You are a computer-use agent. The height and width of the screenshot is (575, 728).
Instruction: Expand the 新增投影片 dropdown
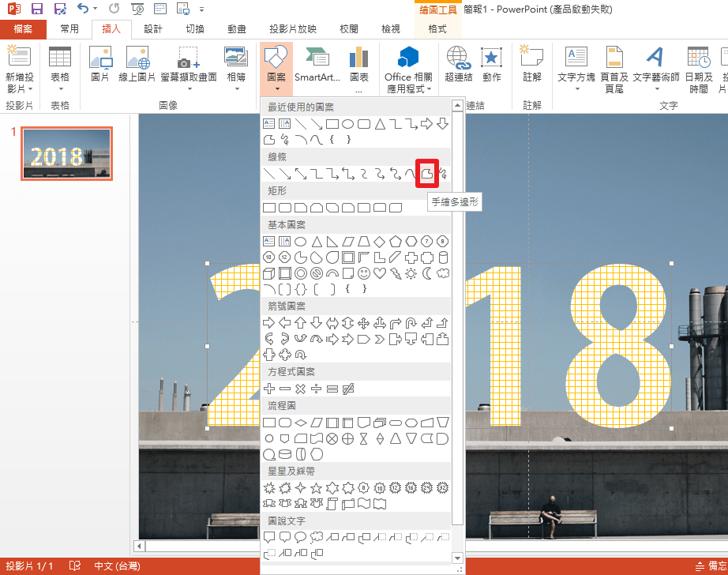point(19,83)
